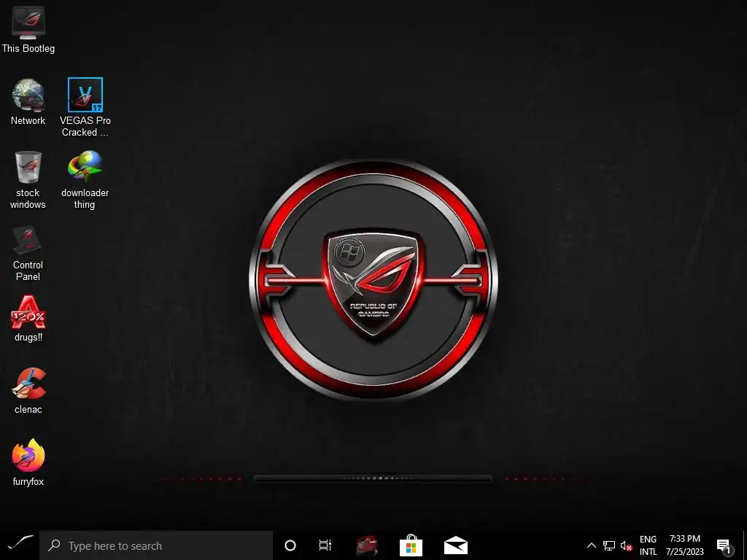Open the muted volume tray icon
The image size is (747, 560).
[x=626, y=545]
